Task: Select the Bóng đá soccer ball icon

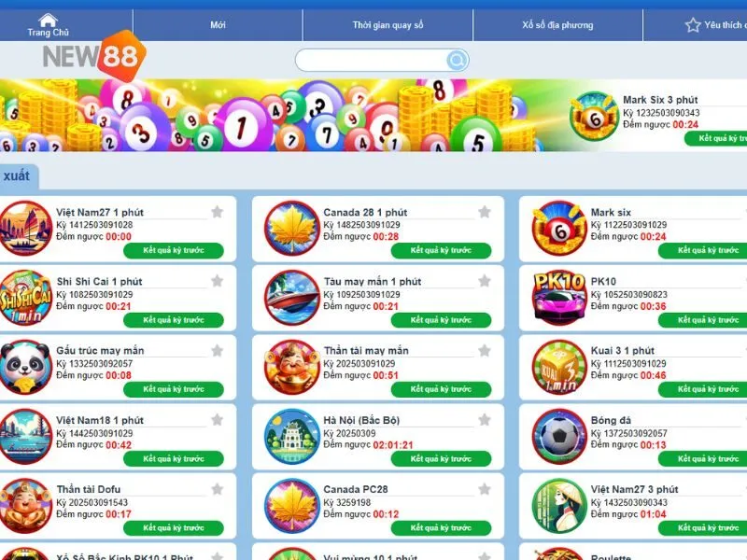Action: point(559,436)
